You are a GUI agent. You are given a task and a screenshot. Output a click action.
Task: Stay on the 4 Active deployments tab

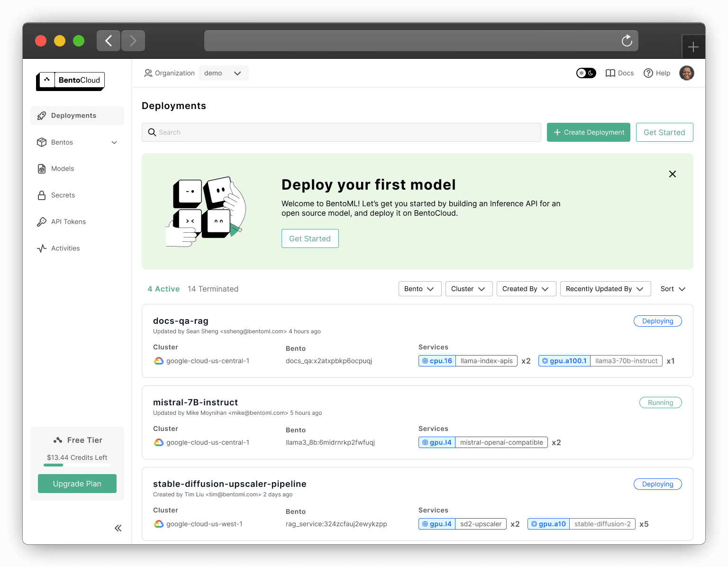pyautogui.click(x=164, y=289)
